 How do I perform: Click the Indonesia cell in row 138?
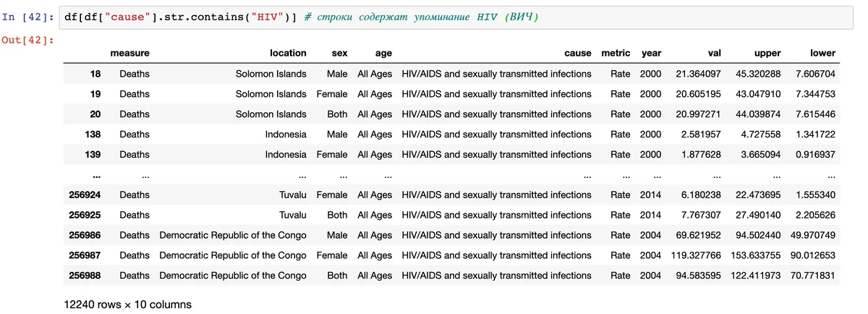click(285, 134)
